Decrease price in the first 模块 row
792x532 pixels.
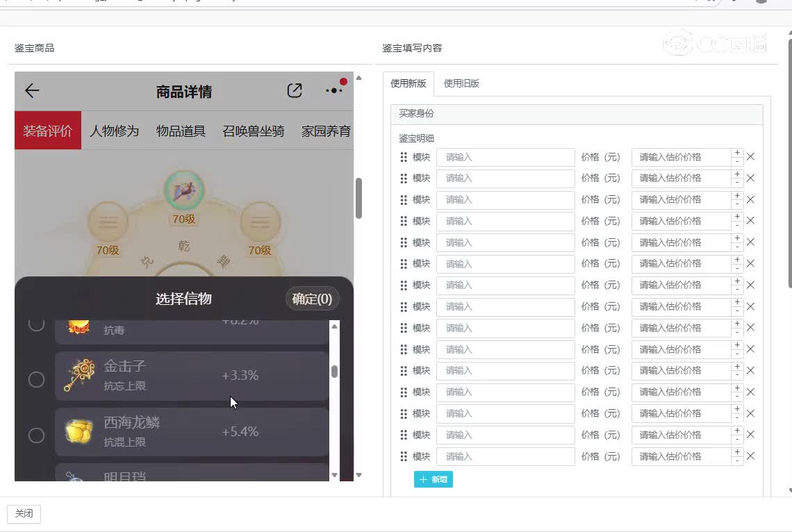pyautogui.click(x=737, y=162)
